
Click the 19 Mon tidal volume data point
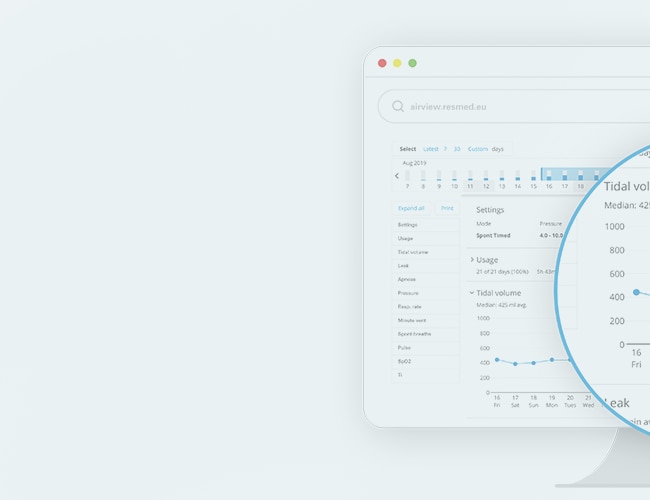[x=552, y=360]
